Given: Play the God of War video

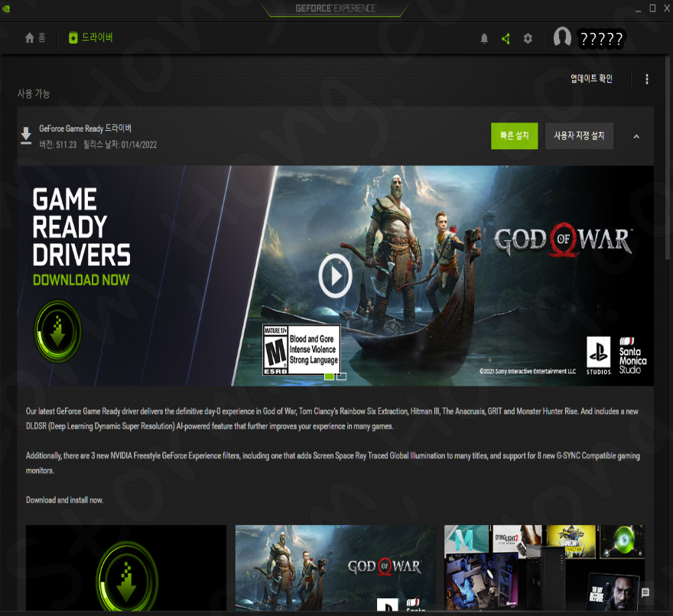Looking at the screenshot, I should (x=335, y=275).
